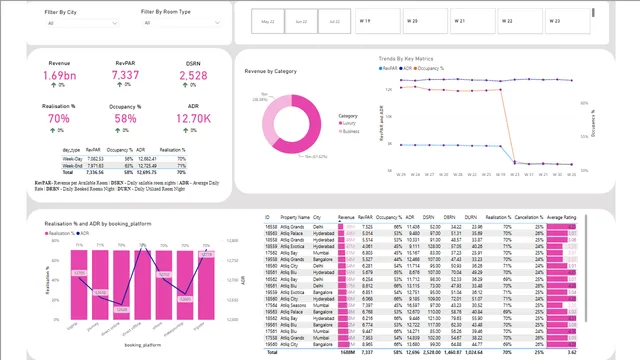Sort table by Occupancy % header
Screen dimensions: 640x360
tap(389, 218)
